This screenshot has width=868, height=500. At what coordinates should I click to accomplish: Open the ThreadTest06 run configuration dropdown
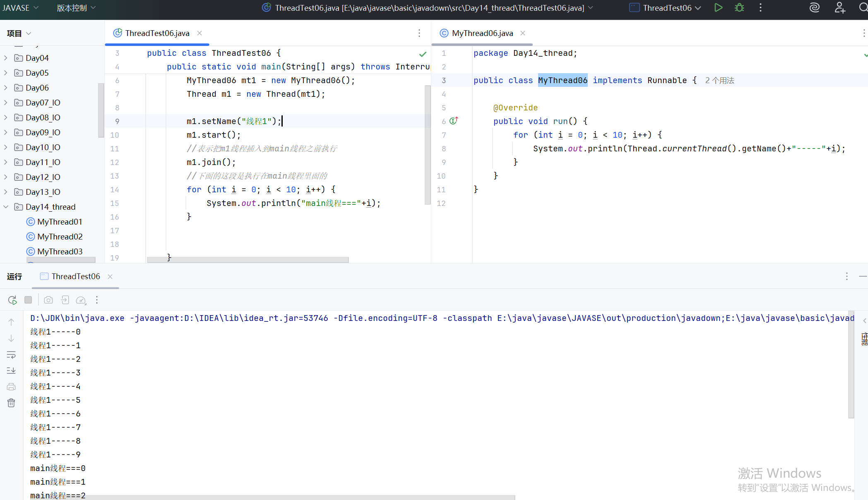click(x=665, y=8)
